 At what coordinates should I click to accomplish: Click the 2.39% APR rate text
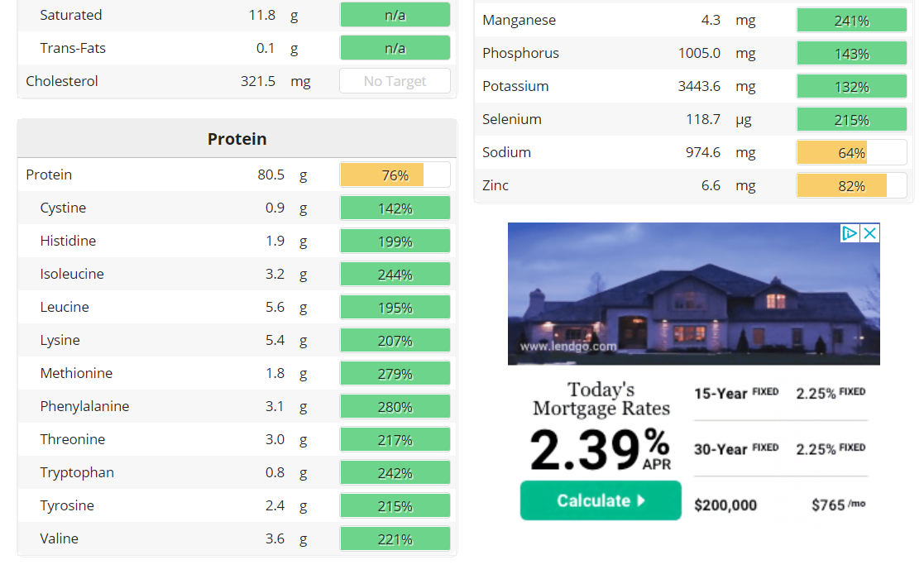[x=600, y=449]
